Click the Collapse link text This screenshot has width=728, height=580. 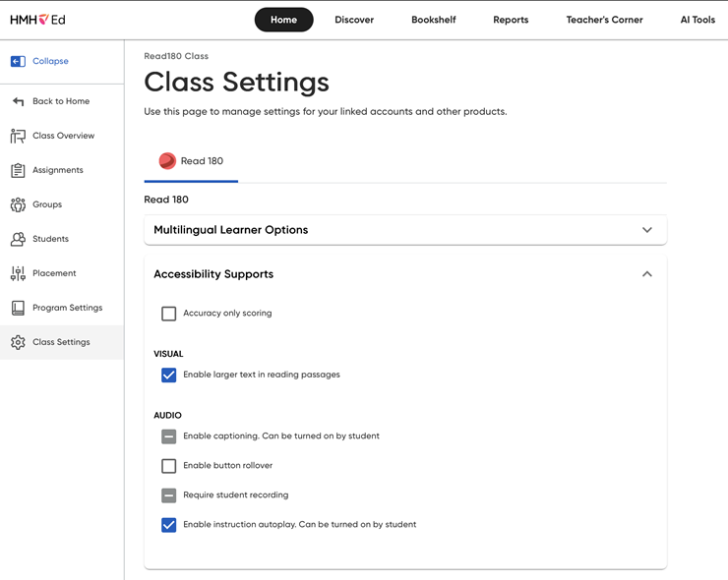click(x=50, y=61)
